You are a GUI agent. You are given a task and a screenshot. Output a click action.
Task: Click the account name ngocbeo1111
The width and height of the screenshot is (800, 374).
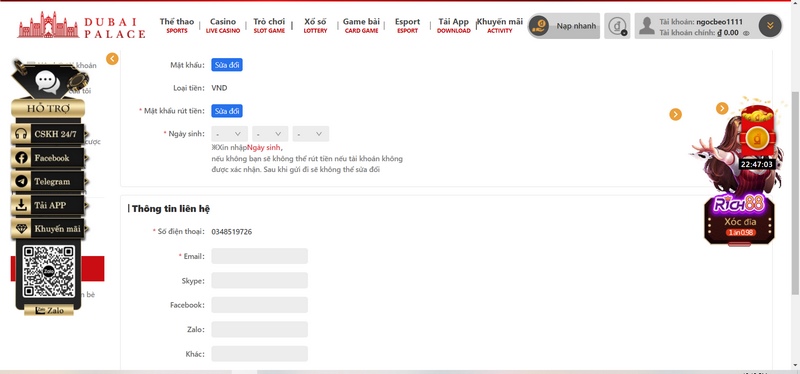point(719,21)
